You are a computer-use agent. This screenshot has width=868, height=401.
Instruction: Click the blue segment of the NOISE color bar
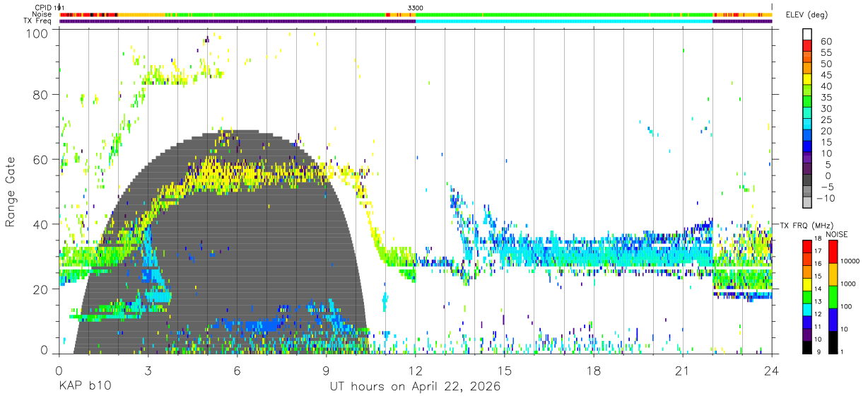(832, 319)
